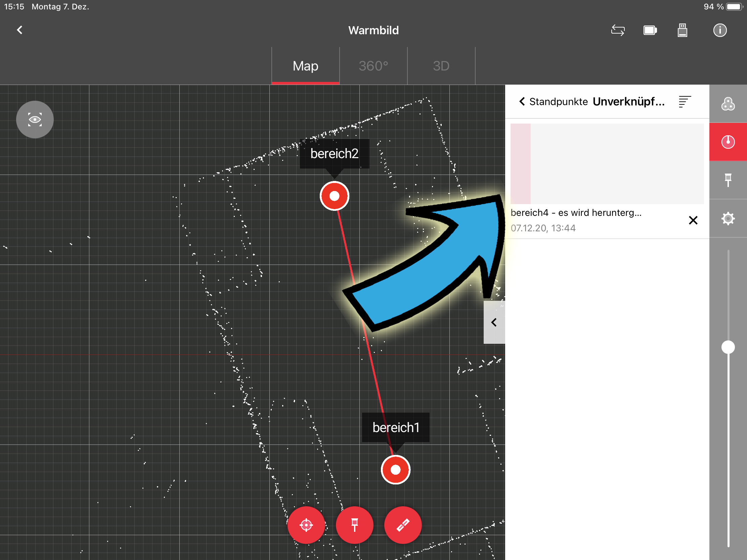
Task: Open the sync/transfer arrows icon
Action: pos(618,30)
